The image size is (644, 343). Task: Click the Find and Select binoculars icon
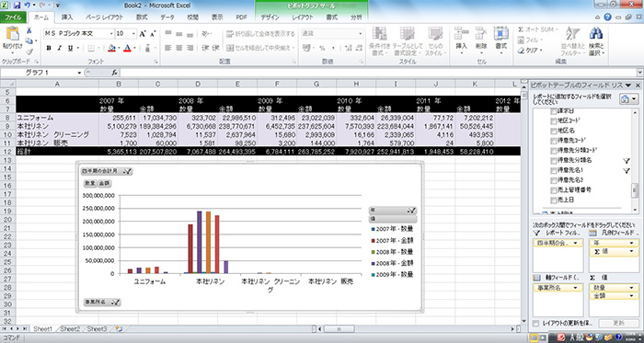[x=595, y=34]
